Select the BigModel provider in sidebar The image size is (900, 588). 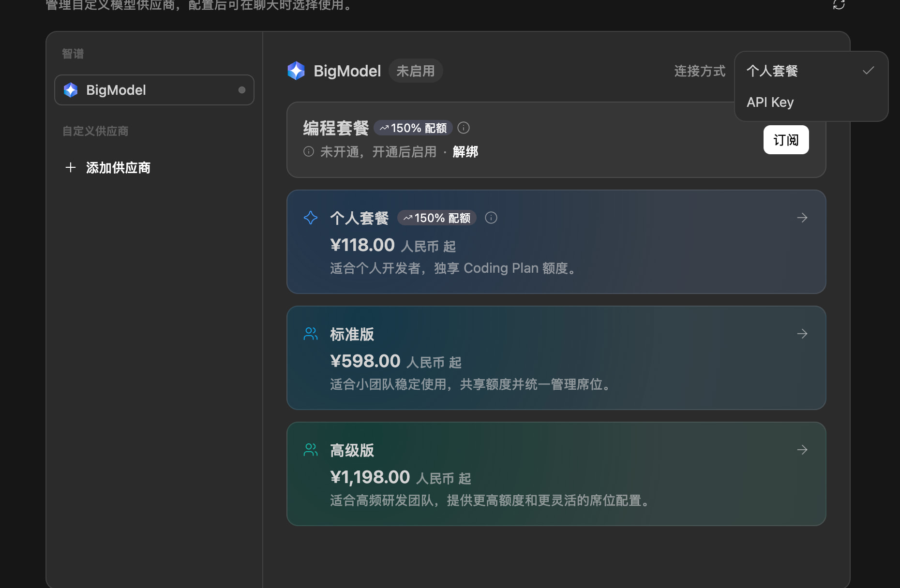coord(154,90)
